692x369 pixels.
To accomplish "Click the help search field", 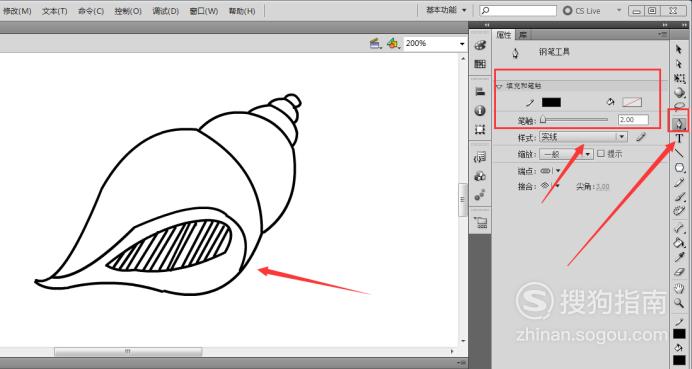I will pos(518,10).
